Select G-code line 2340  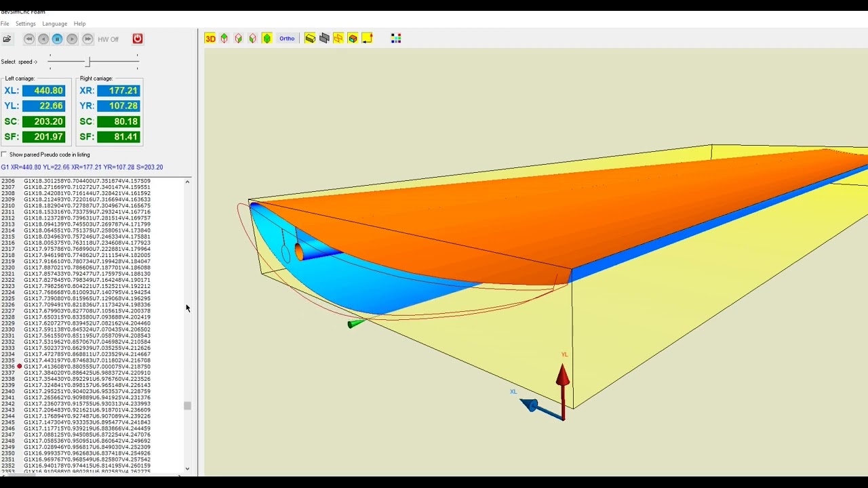pyautogui.click(x=87, y=392)
